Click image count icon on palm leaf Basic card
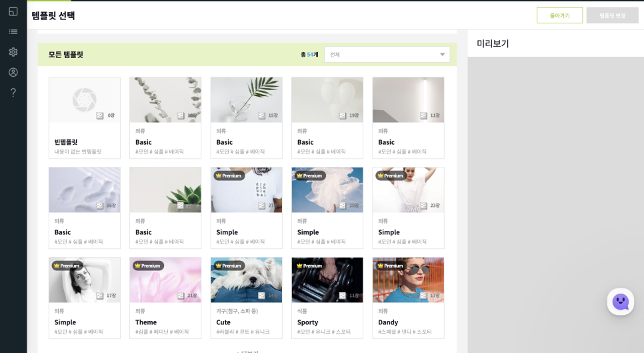The image size is (644, 353). click(261, 116)
